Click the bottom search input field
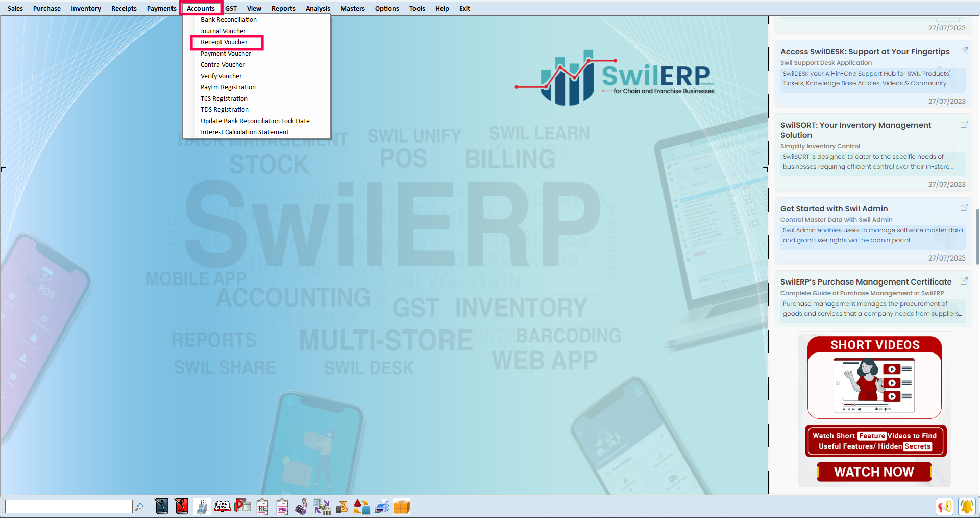This screenshot has width=980, height=518. tap(68, 506)
